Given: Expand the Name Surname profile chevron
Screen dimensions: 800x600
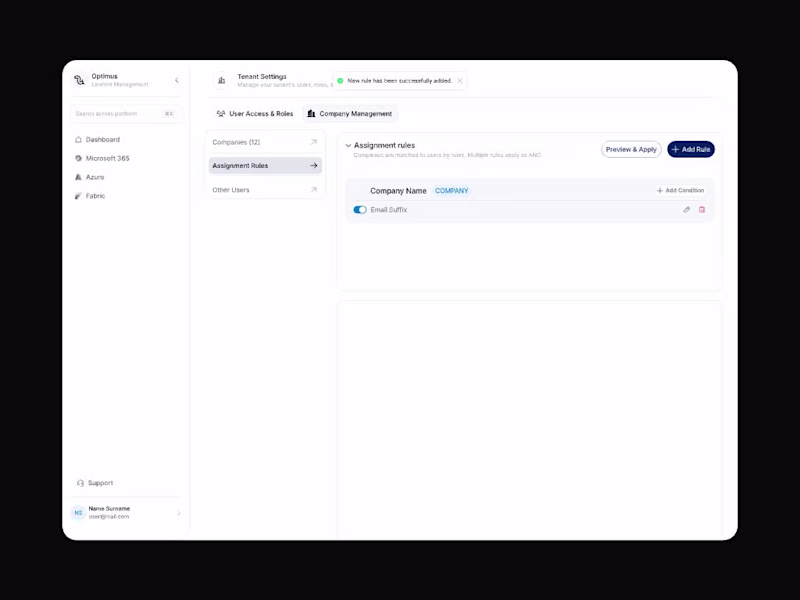Looking at the screenshot, I should 179,513.
